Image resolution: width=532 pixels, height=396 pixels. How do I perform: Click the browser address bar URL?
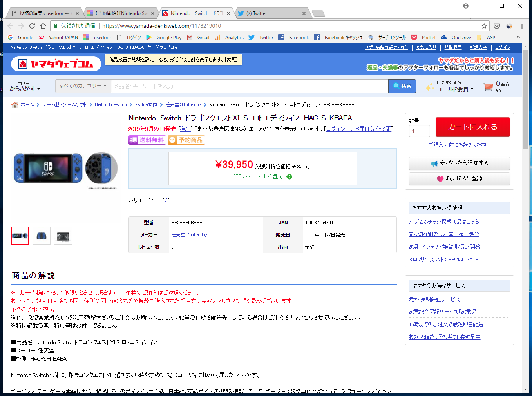pos(162,26)
